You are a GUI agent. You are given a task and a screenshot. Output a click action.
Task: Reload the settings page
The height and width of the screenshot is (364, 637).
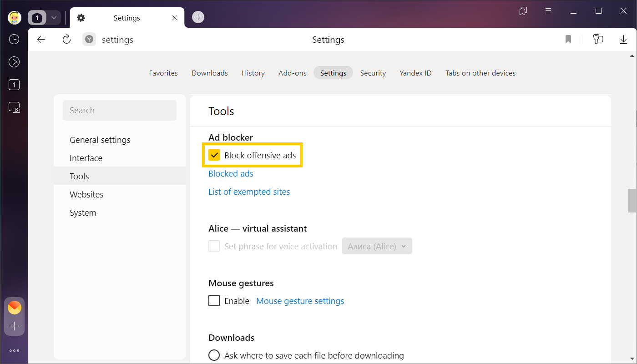66,40
